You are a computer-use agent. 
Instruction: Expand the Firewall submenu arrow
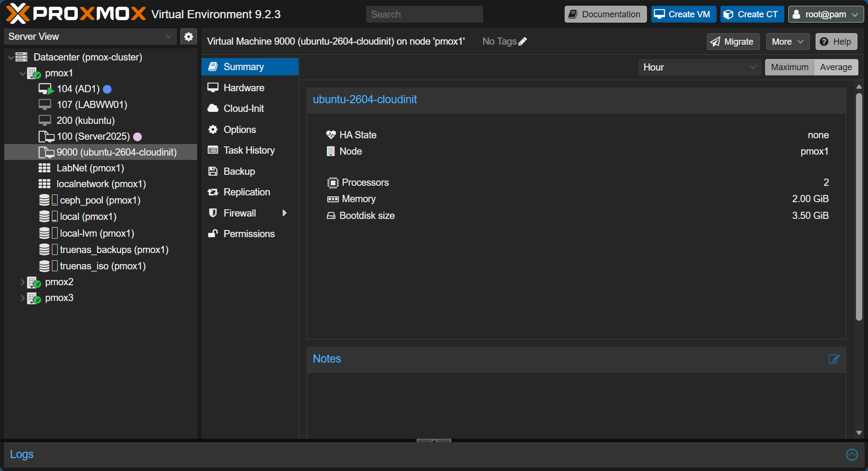[285, 213]
